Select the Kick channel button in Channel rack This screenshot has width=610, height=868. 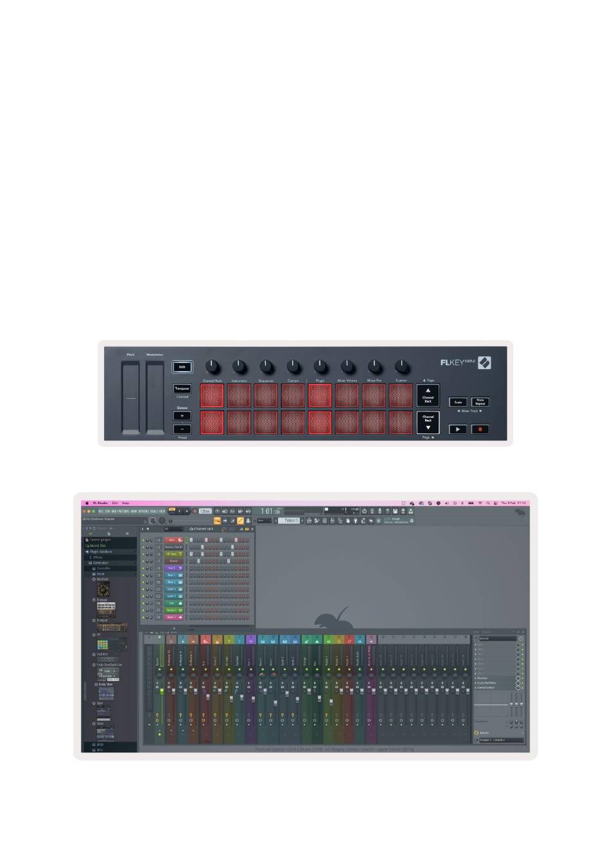[x=173, y=541]
